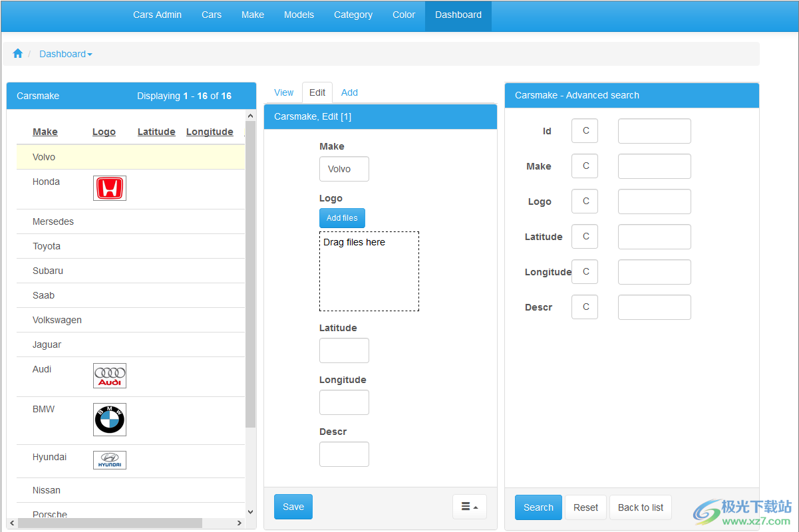This screenshot has height=532, width=799.
Task: Open the Make search condition selector
Action: [585, 166]
